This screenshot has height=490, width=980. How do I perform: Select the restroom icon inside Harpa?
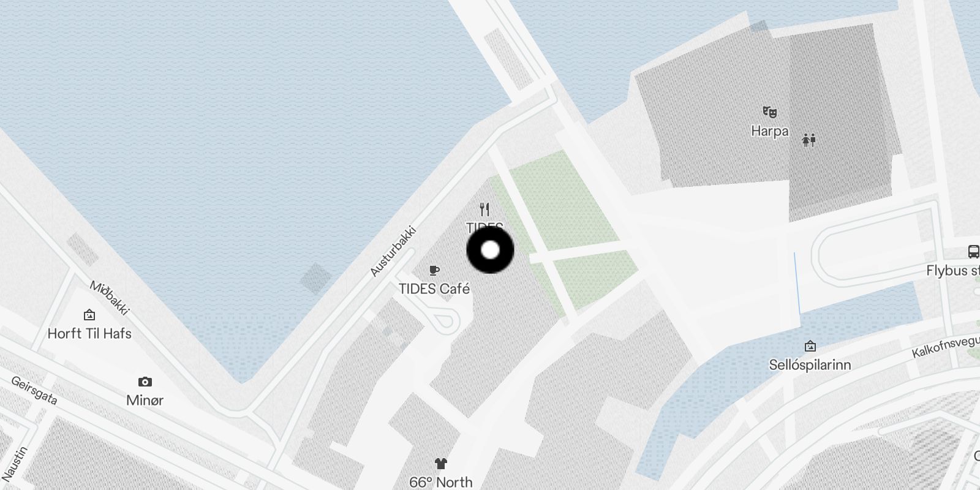(809, 140)
